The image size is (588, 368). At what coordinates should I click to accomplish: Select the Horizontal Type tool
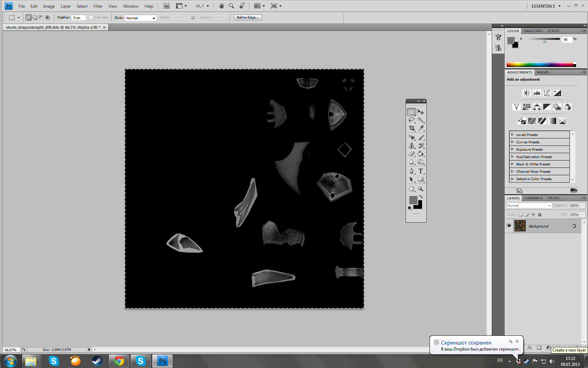[421, 171]
